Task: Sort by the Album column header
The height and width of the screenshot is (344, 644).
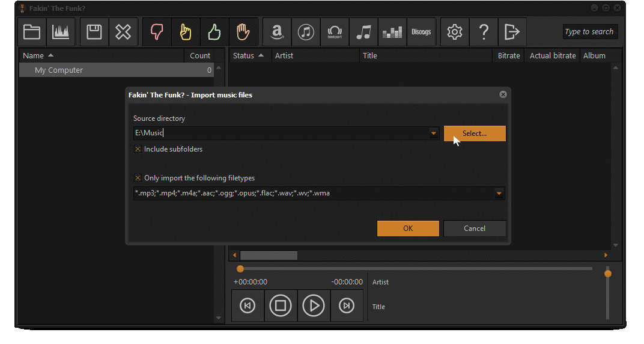Action: click(x=594, y=55)
